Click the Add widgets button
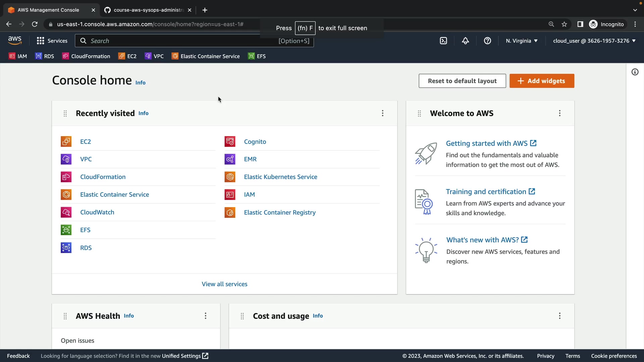644x362 pixels. tap(542, 81)
